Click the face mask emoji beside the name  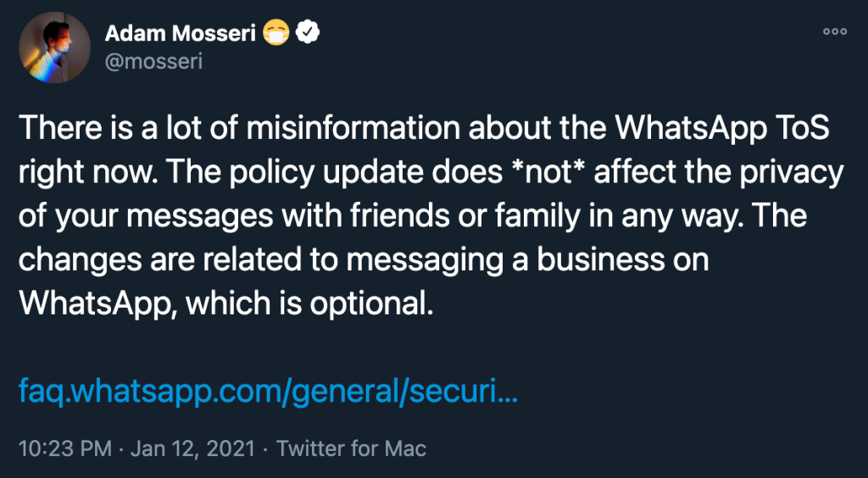click(x=276, y=35)
